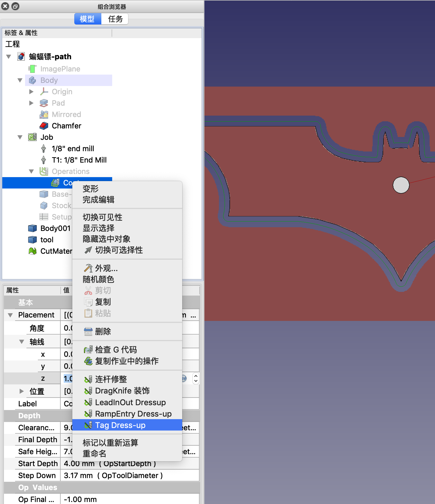Click the z value spinner arrows
Viewport: 435px width, 504px height.
coord(196,378)
